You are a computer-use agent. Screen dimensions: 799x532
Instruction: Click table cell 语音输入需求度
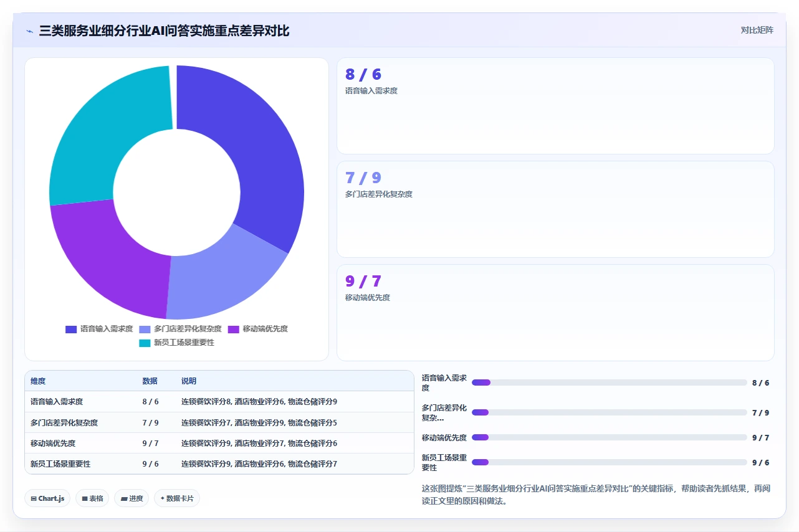57,402
